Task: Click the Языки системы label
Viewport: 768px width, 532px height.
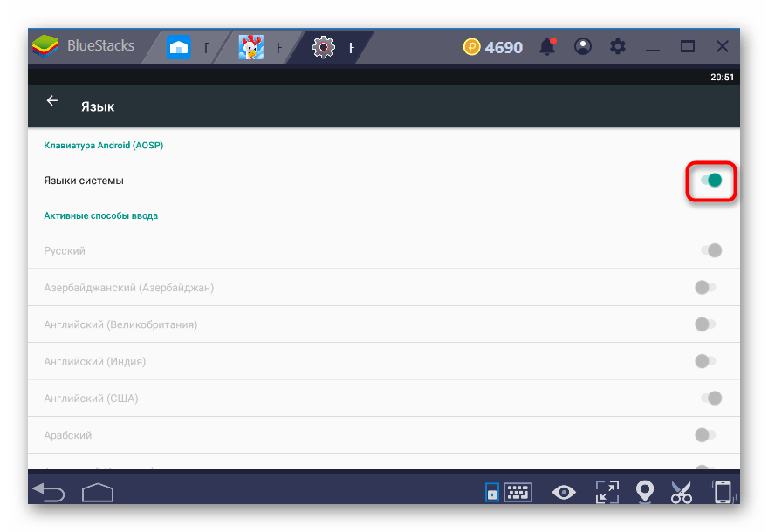Action: point(84,181)
